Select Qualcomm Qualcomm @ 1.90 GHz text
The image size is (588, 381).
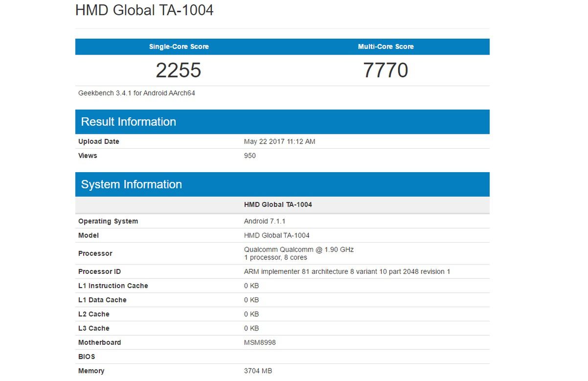[x=299, y=249]
